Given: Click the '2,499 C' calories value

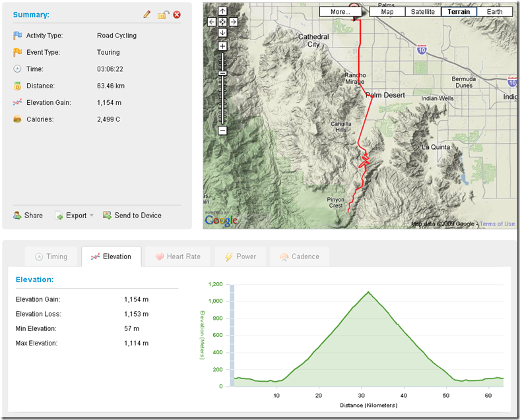Looking at the screenshot, I should pos(108,119).
